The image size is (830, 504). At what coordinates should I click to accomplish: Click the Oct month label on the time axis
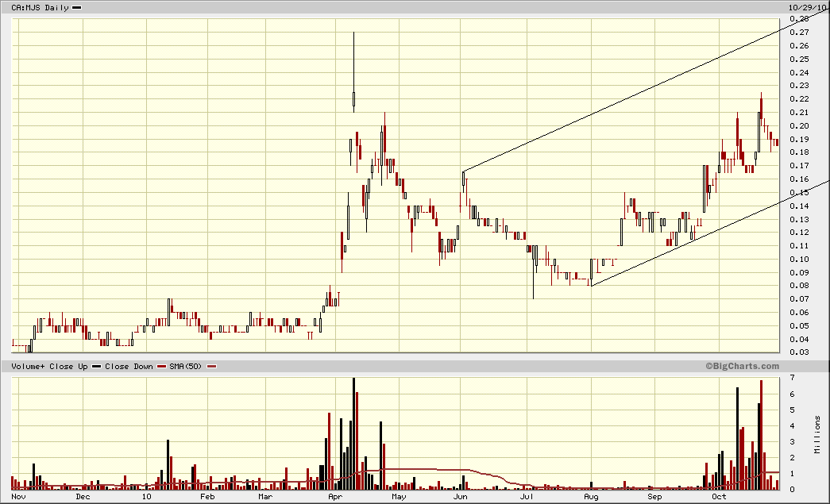point(719,497)
